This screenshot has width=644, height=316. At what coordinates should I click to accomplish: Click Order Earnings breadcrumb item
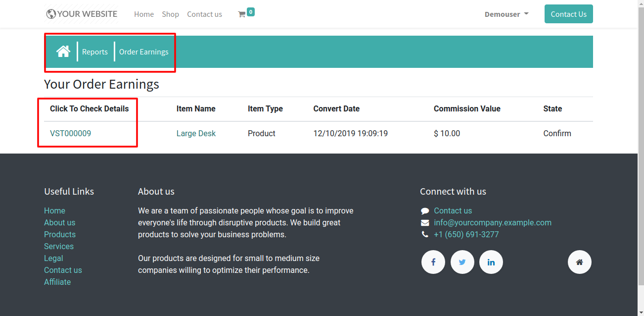tap(143, 52)
